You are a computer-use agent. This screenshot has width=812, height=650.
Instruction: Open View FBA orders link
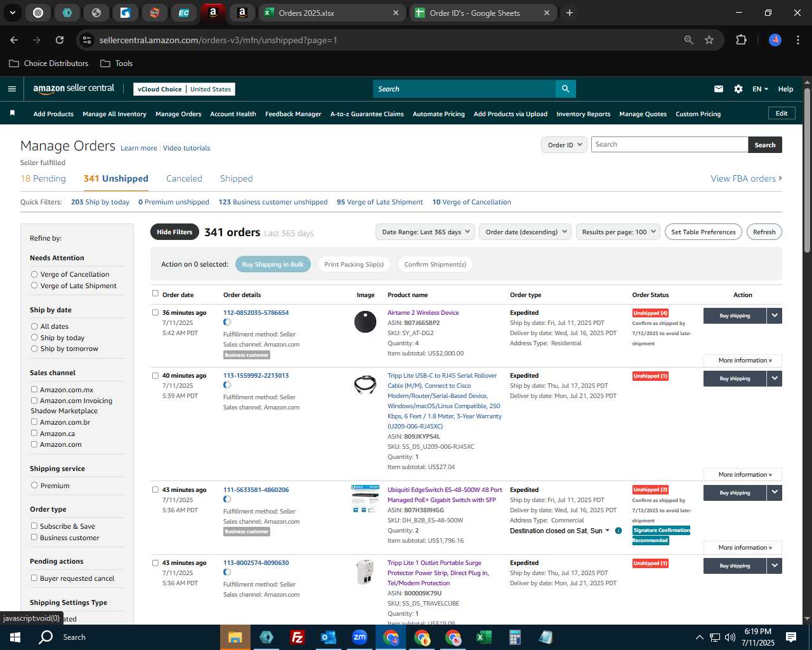pyautogui.click(x=746, y=178)
